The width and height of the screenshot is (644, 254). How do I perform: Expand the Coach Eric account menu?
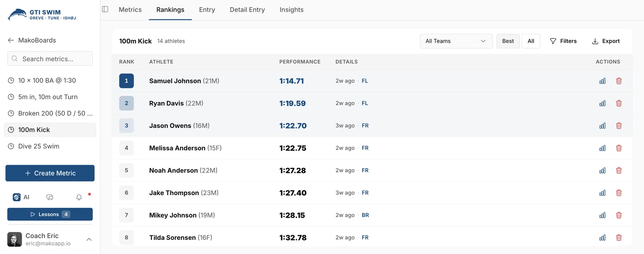(50, 240)
